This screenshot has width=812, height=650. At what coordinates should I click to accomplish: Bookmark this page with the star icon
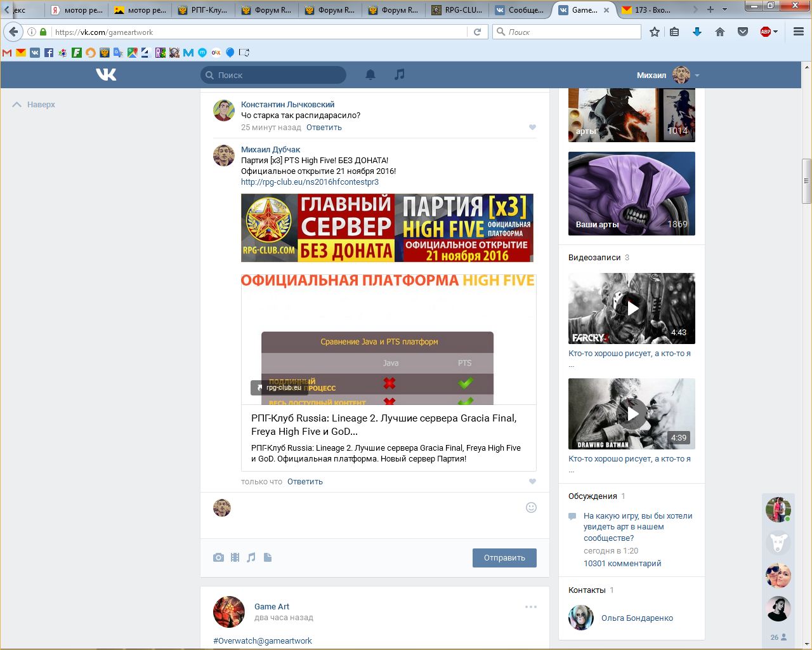[x=655, y=32]
